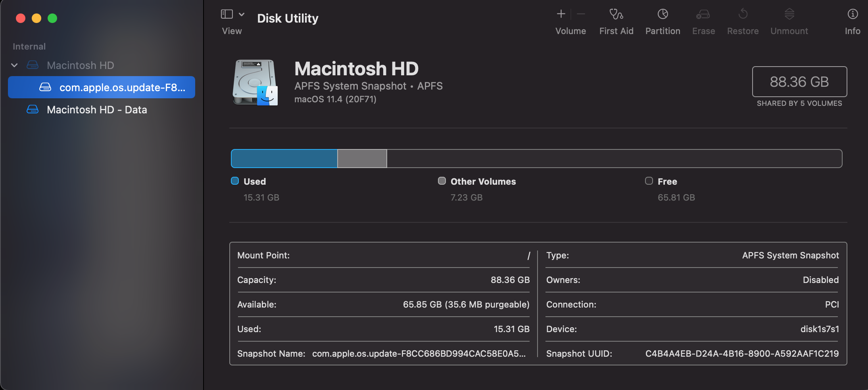Click the blue Used legend swatch
This screenshot has width=868, height=390.
235,181
